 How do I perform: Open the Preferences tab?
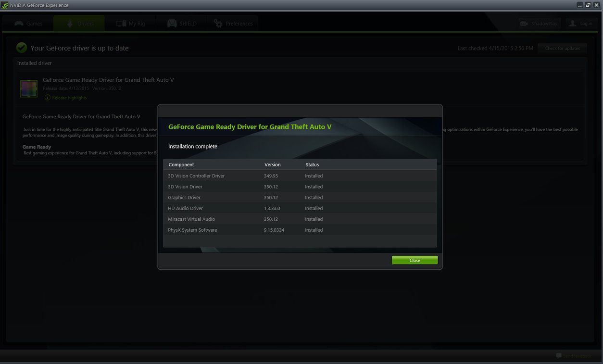pos(233,23)
